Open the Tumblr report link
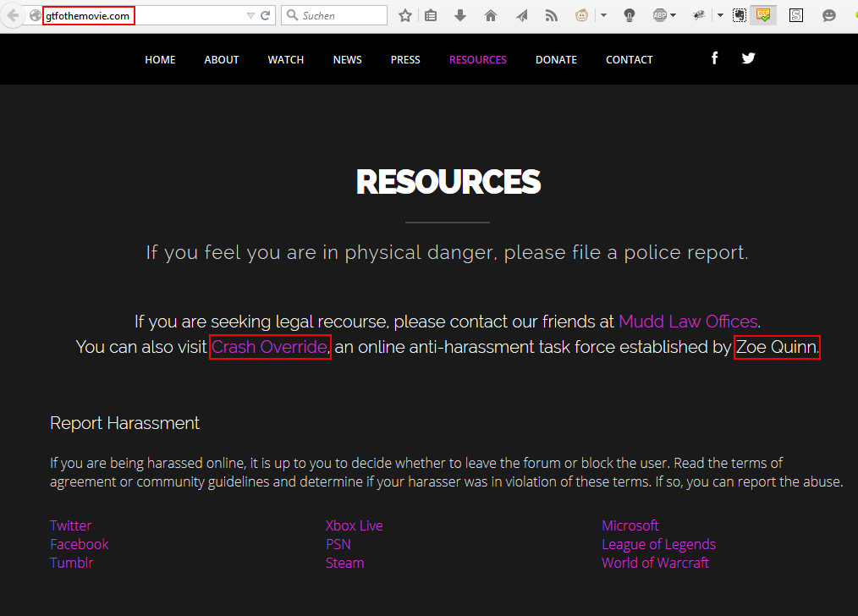Image resolution: width=858 pixels, height=616 pixels. coord(72,563)
